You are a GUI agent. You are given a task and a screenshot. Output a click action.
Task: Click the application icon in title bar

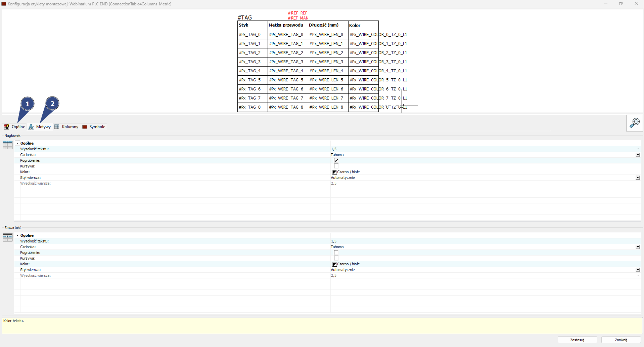coord(4,4)
